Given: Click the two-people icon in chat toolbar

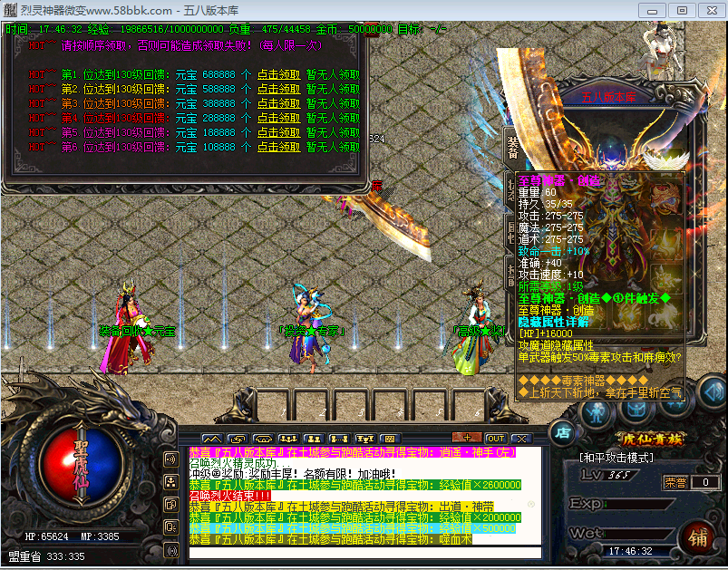Looking at the screenshot, I should (314, 439).
